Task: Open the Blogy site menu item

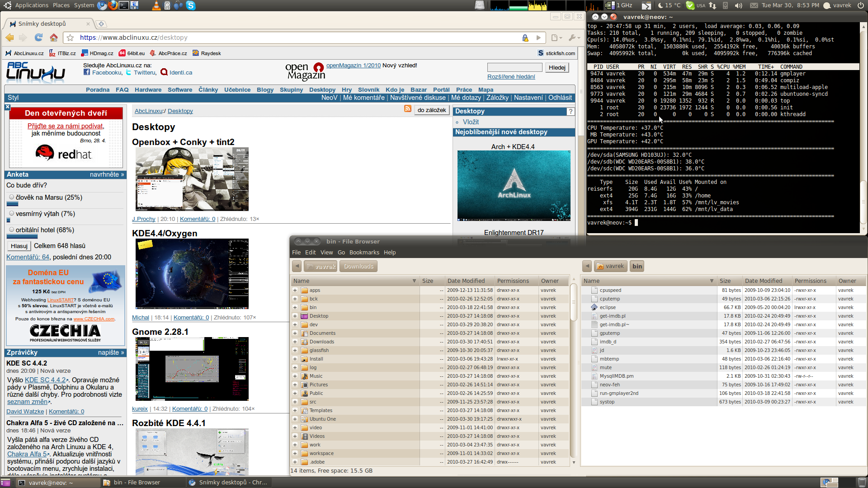Action: click(x=265, y=90)
